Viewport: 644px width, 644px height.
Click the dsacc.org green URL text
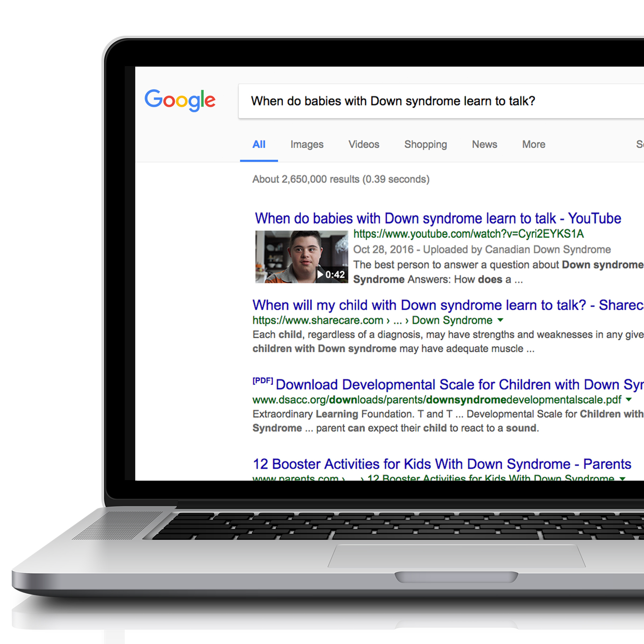437,400
